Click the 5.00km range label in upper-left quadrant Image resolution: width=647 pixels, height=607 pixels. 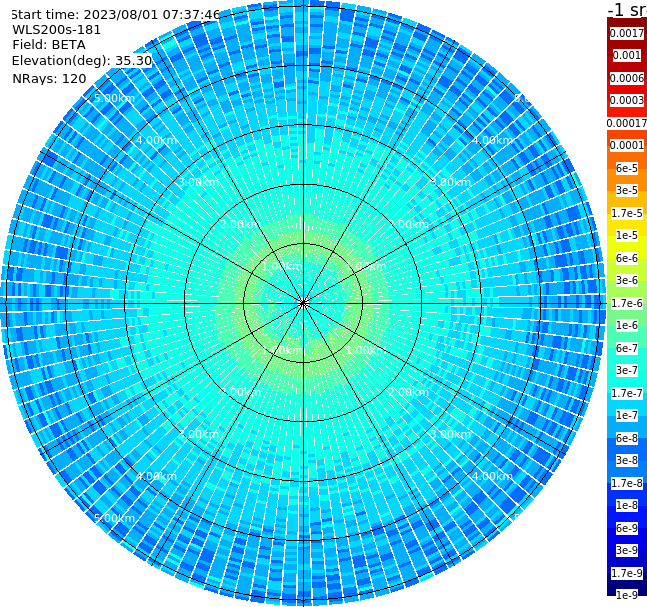click(114, 98)
